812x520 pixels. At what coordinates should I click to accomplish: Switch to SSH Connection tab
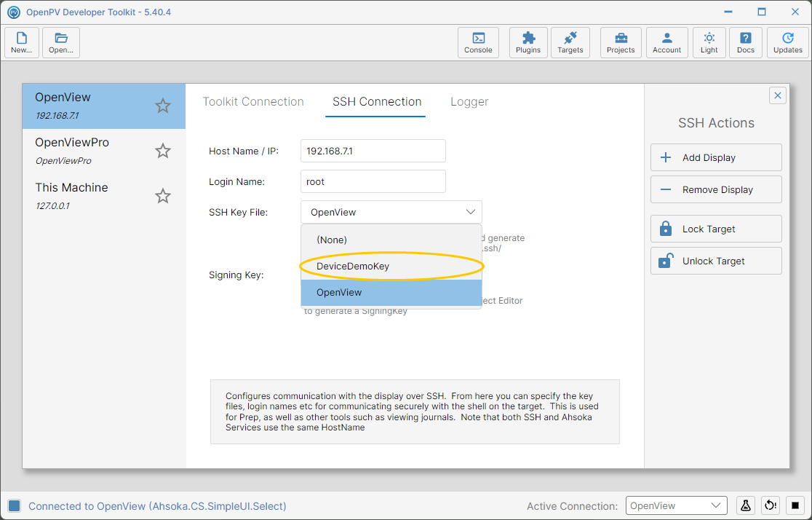[376, 102]
